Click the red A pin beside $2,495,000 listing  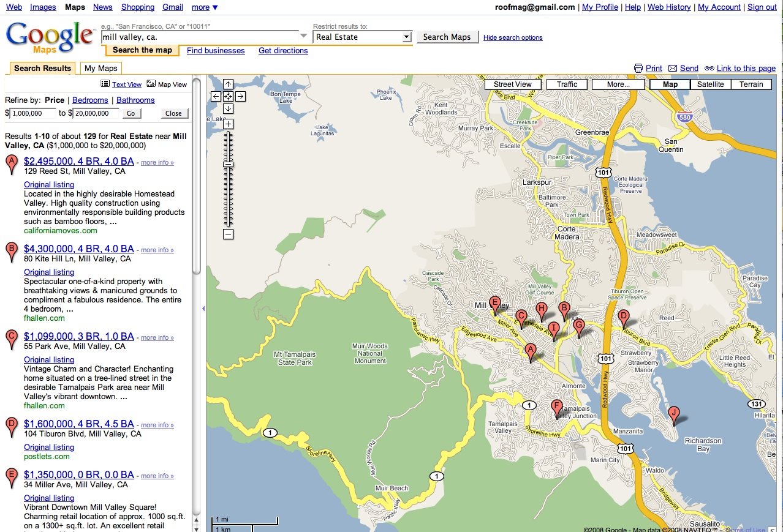coord(11,165)
